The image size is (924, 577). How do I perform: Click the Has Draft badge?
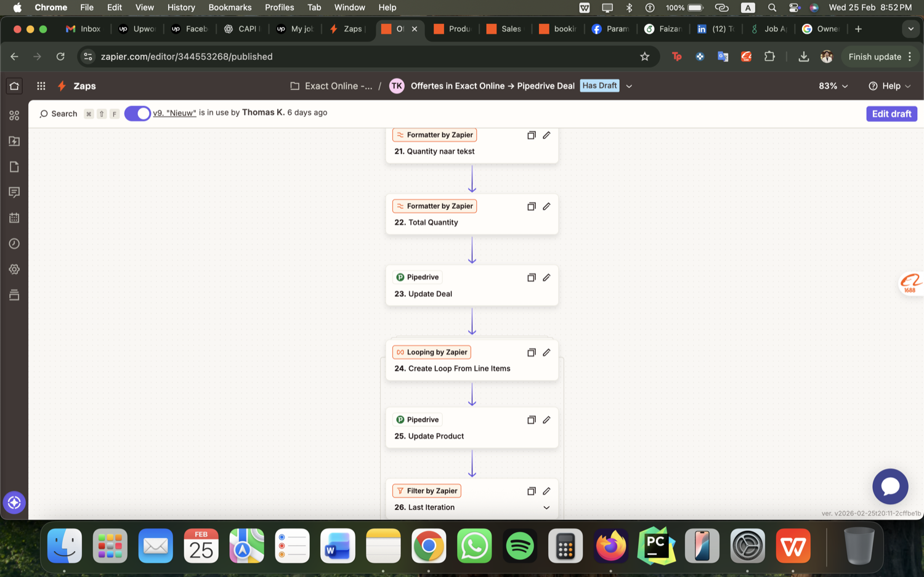click(x=599, y=86)
